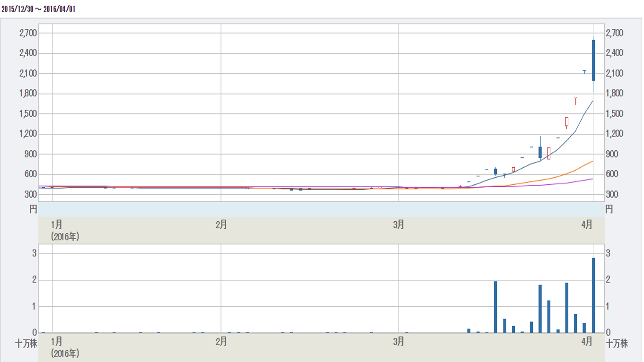Click the 3月 label below the price chart
This screenshot has width=644, height=362.
pyautogui.click(x=398, y=225)
